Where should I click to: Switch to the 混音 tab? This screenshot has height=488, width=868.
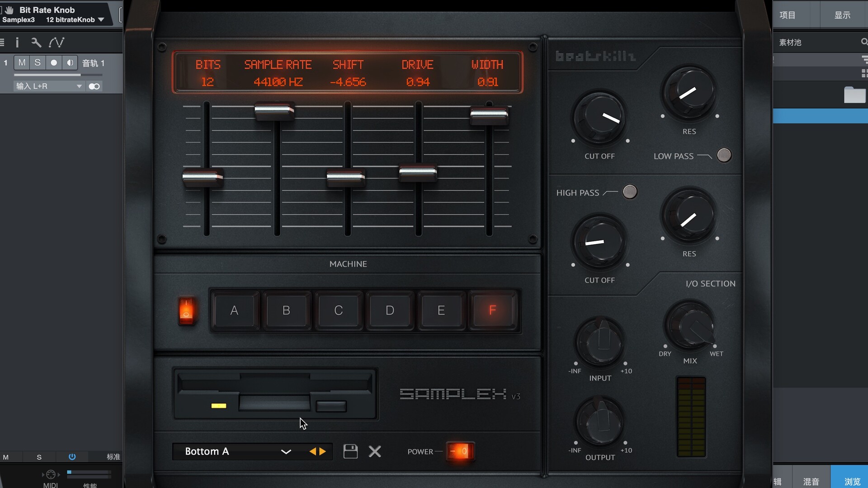pyautogui.click(x=811, y=481)
